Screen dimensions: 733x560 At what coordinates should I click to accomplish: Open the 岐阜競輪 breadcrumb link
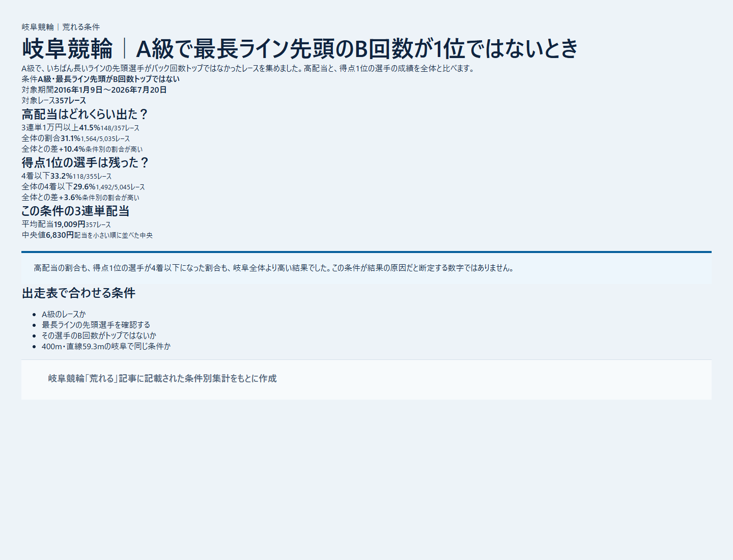coord(38,27)
